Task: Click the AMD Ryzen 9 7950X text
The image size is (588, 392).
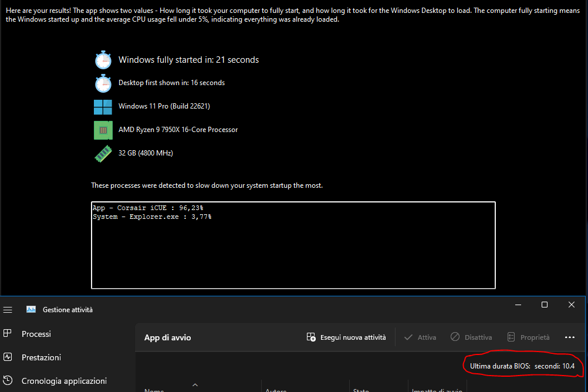Action: [x=178, y=130]
